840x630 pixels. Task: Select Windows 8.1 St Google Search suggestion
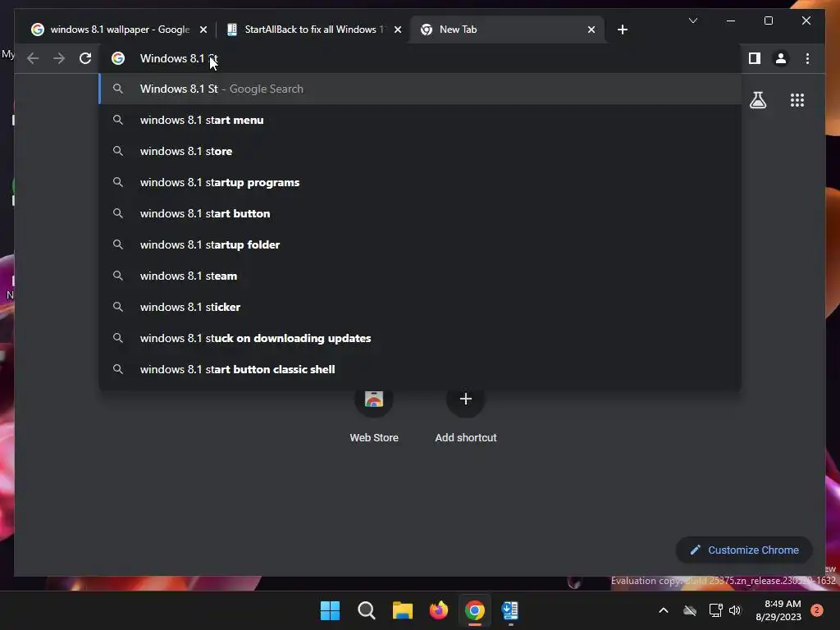[x=420, y=89]
